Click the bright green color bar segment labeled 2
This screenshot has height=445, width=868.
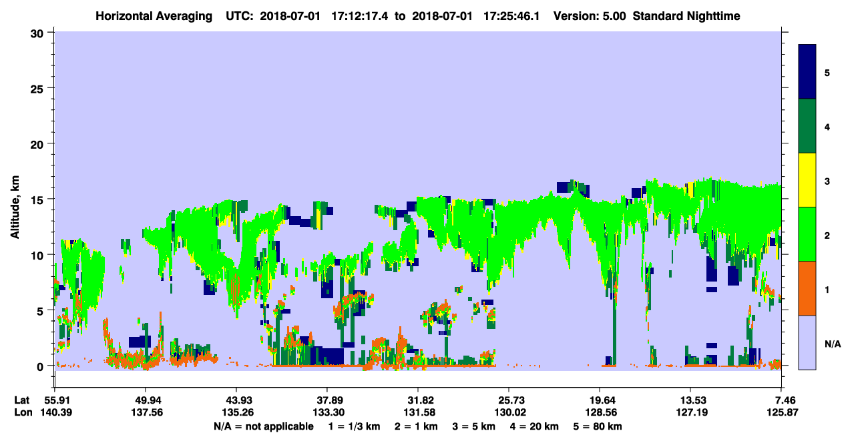807,234
